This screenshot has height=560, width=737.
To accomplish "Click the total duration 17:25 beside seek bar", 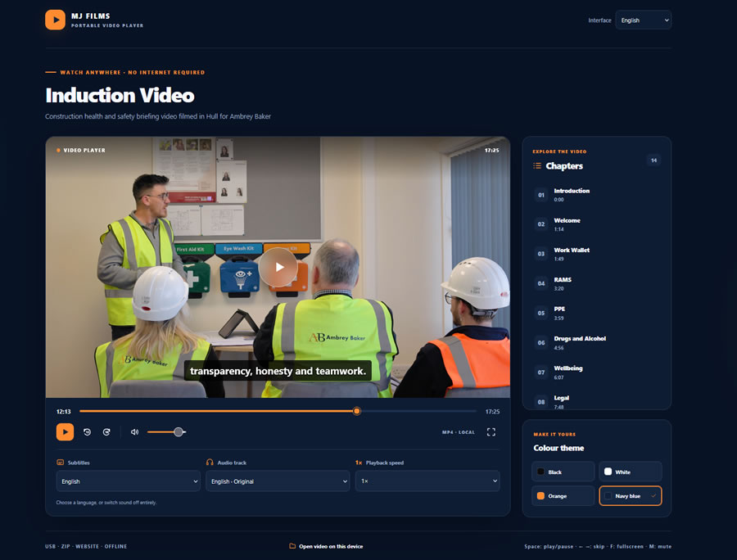I will [x=493, y=412].
